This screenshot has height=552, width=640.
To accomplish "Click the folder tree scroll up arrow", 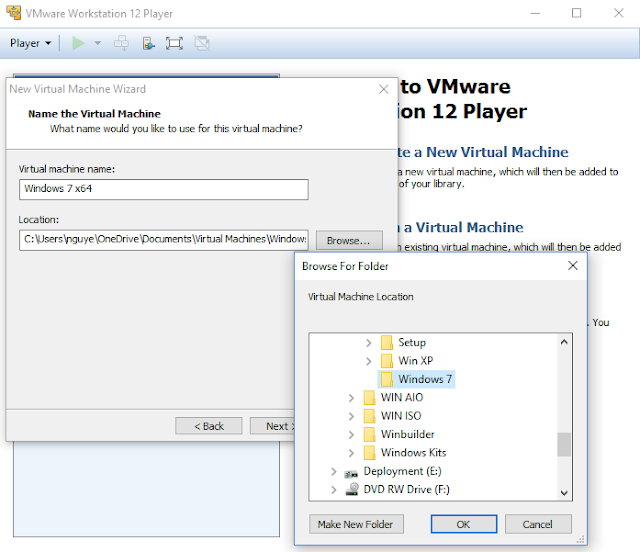I will point(564,342).
